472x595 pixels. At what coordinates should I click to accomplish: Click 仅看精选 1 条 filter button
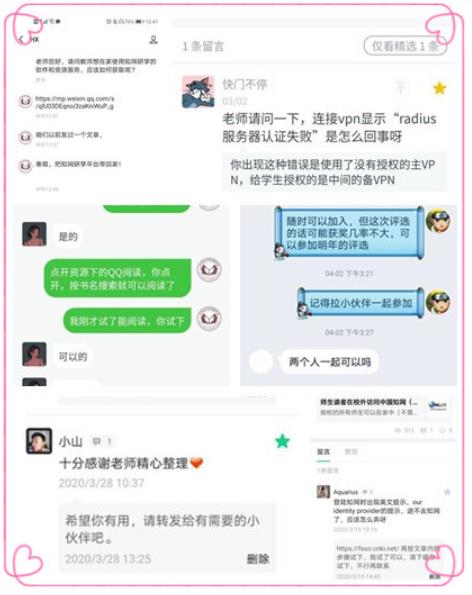click(405, 46)
